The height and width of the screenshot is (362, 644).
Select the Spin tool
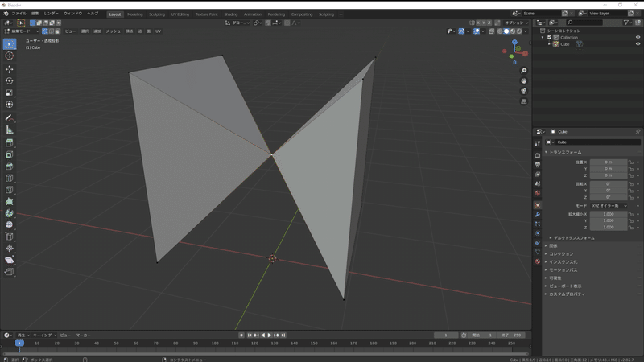(x=10, y=213)
